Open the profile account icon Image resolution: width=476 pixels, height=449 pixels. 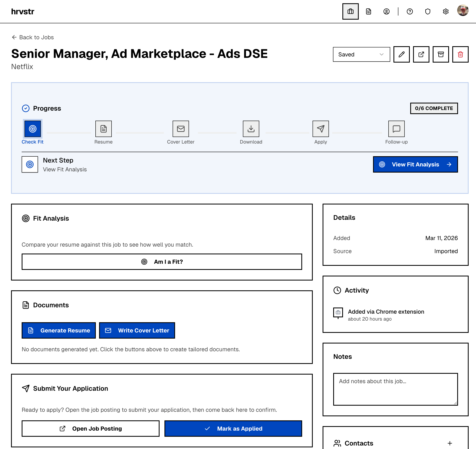pyautogui.click(x=386, y=11)
